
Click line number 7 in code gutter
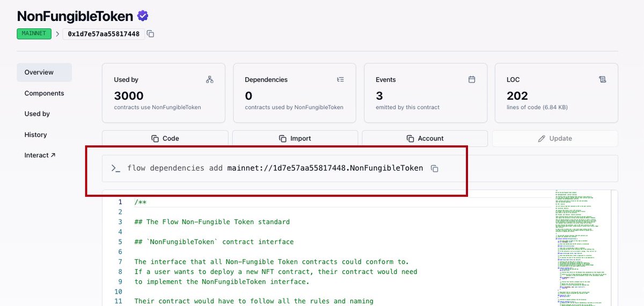(120, 262)
